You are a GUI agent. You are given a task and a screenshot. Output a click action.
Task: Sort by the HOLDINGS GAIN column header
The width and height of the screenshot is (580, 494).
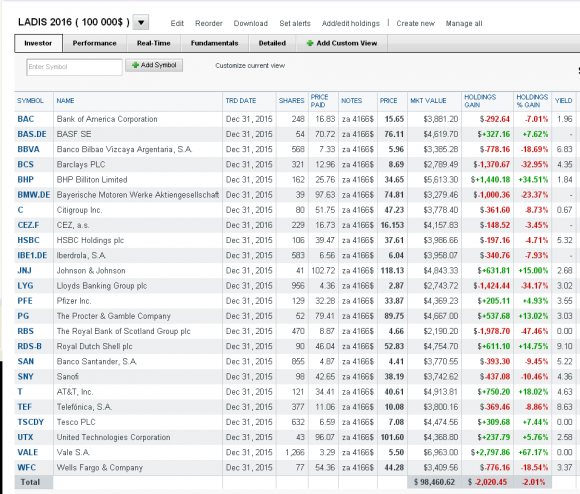[480, 101]
